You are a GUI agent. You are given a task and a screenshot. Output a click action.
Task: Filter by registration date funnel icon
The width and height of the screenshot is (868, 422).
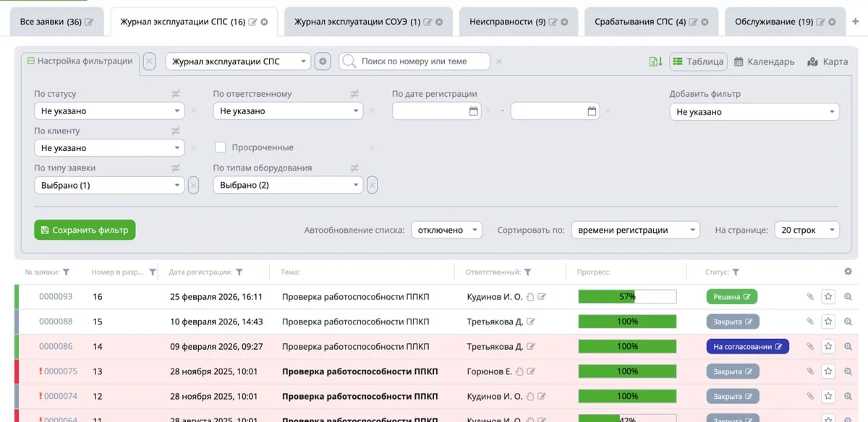pos(239,272)
